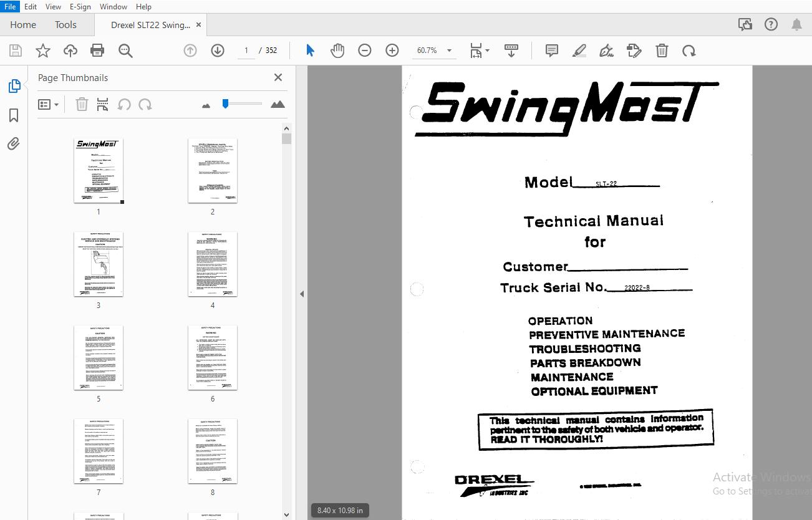Collapse the left navigation pane arrow
Screen dimensions: 812x520
(302, 294)
